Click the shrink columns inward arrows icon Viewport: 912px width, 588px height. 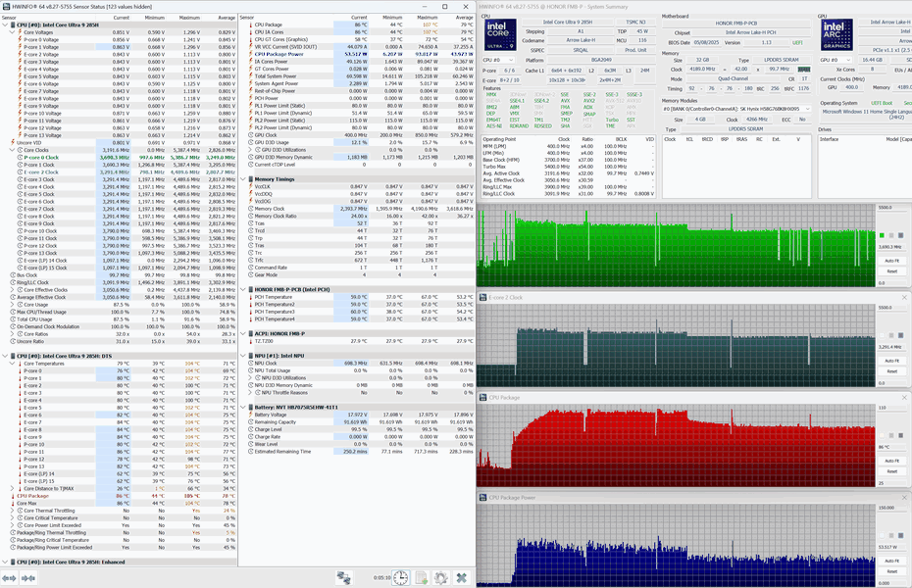27,577
